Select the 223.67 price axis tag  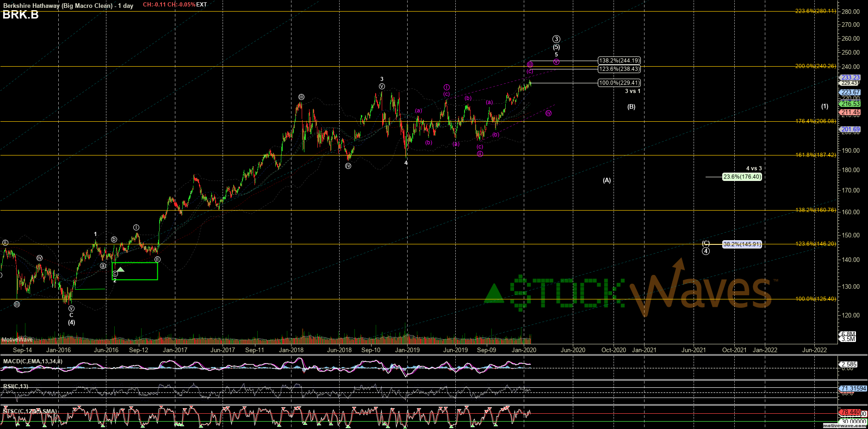click(850, 93)
